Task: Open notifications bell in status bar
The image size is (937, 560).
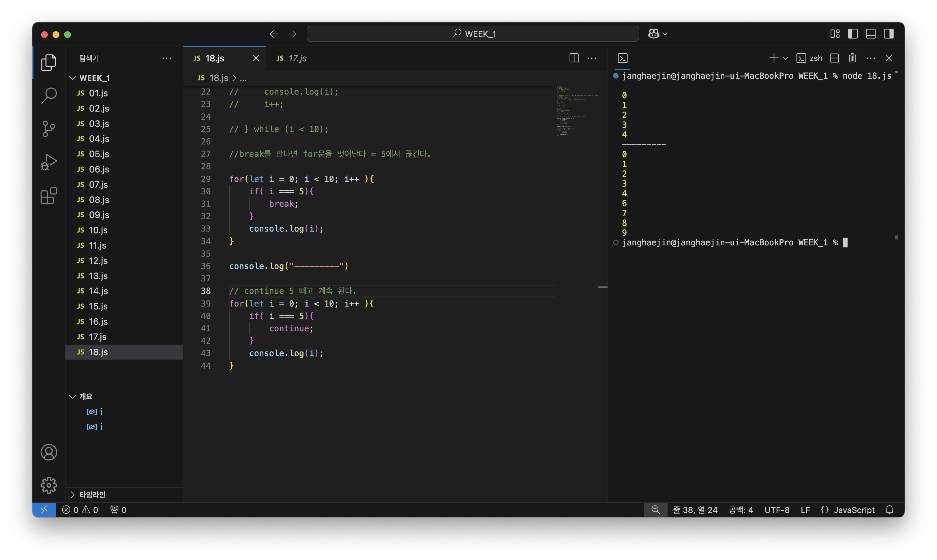Action: (889, 510)
